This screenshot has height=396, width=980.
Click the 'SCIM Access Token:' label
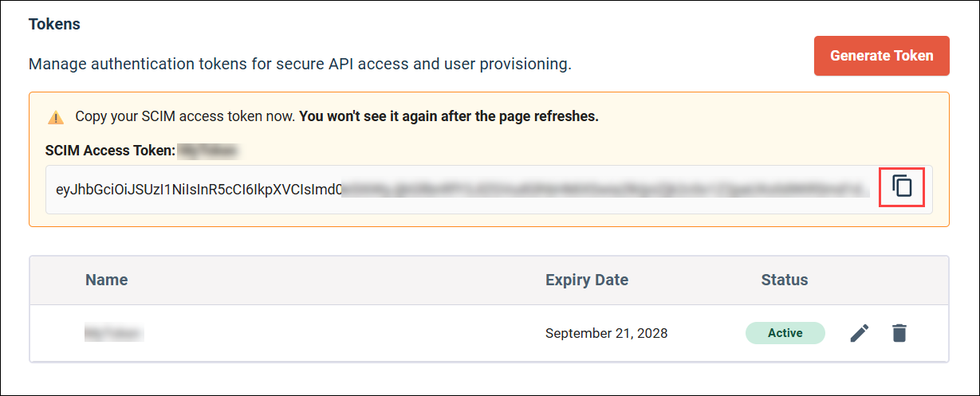110,149
